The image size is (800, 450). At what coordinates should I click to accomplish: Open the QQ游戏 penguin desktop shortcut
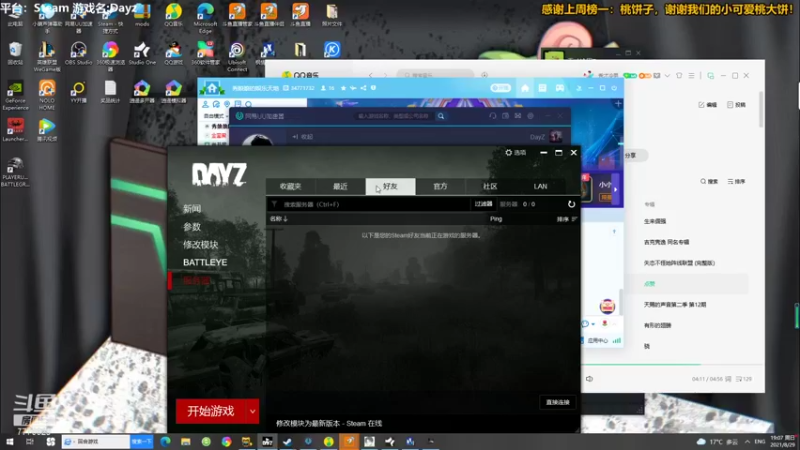(x=173, y=54)
